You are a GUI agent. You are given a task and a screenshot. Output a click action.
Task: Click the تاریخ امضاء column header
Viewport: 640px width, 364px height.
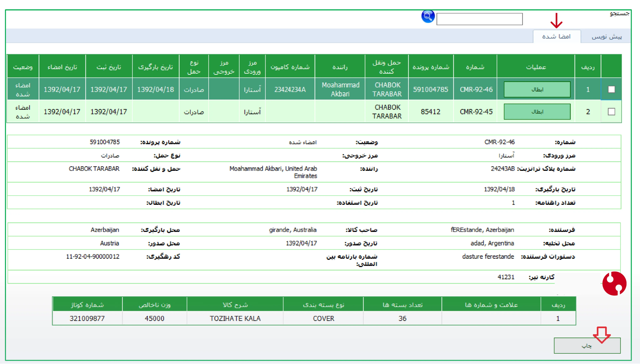click(62, 67)
